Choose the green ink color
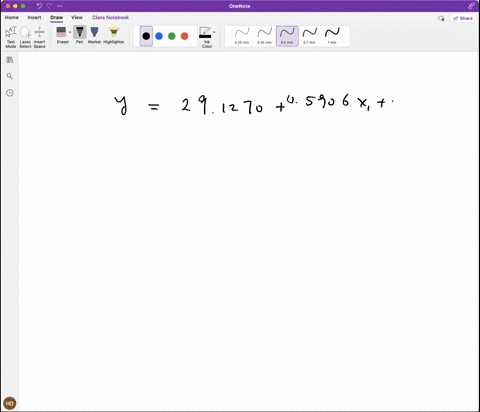 click(172, 36)
